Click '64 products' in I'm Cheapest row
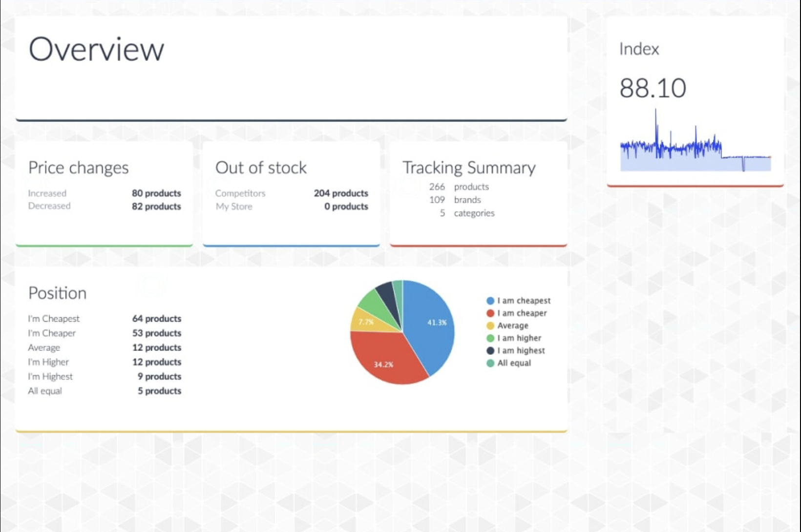The image size is (801, 532). pos(157,319)
